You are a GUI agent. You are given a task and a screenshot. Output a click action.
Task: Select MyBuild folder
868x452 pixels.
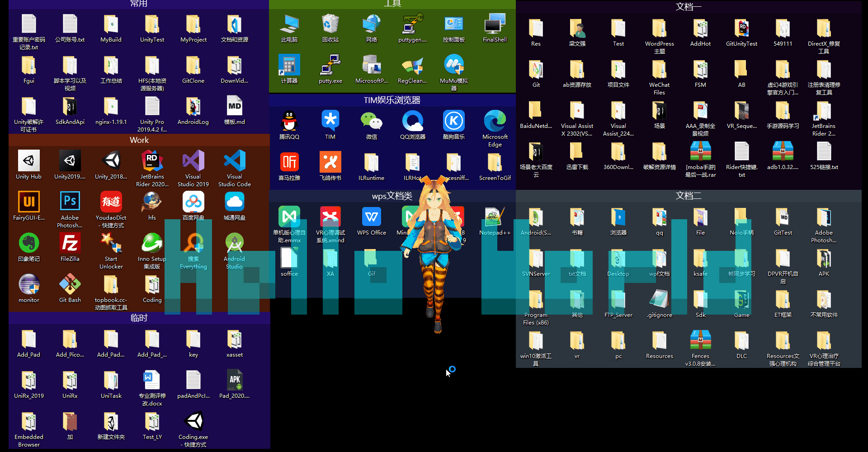pyautogui.click(x=111, y=28)
